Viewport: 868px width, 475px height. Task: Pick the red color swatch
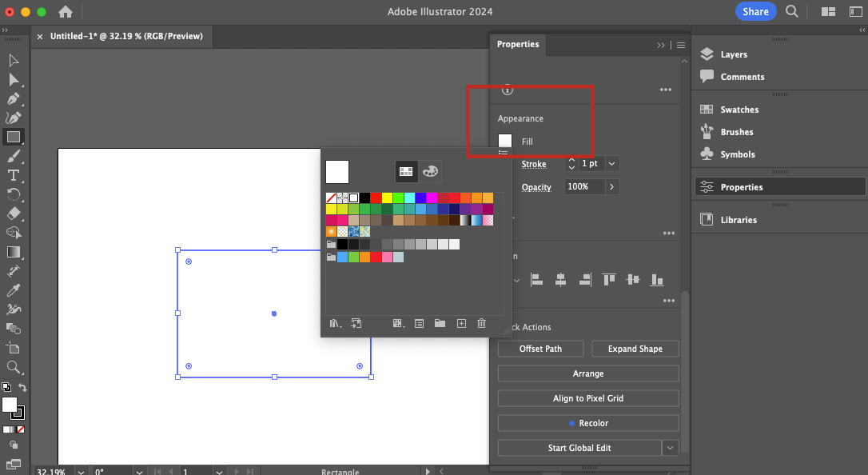[x=376, y=198]
